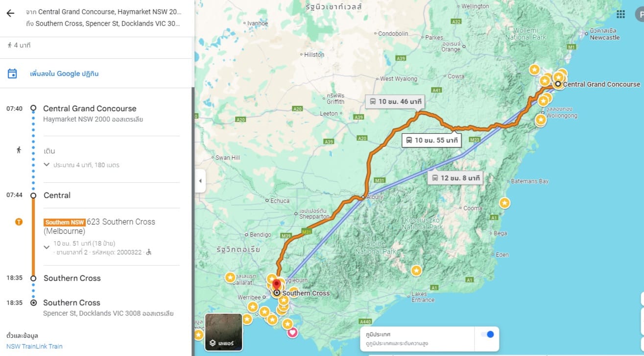The image size is (644, 356).
Task: Select the 10 hr 46 min route label
Action: 395,102
